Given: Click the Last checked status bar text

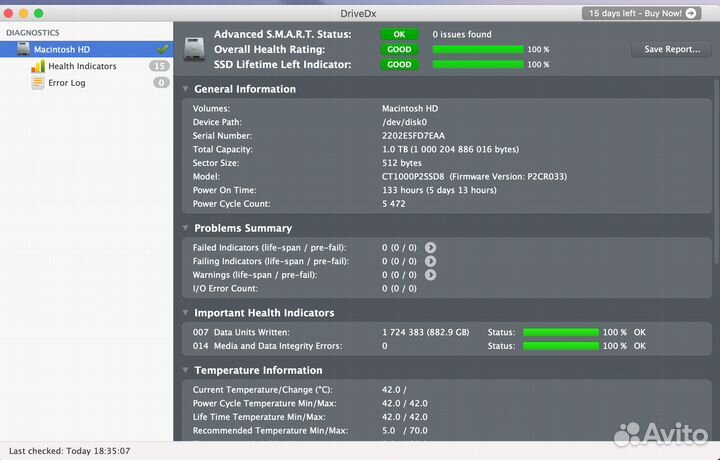Looking at the screenshot, I should point(69,451).
